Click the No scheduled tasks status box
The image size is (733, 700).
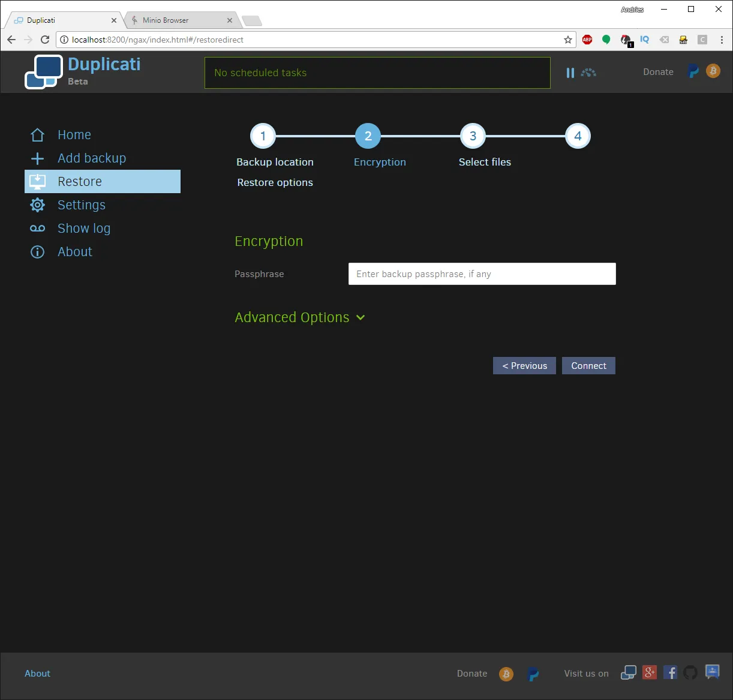(x=377, y=73)
